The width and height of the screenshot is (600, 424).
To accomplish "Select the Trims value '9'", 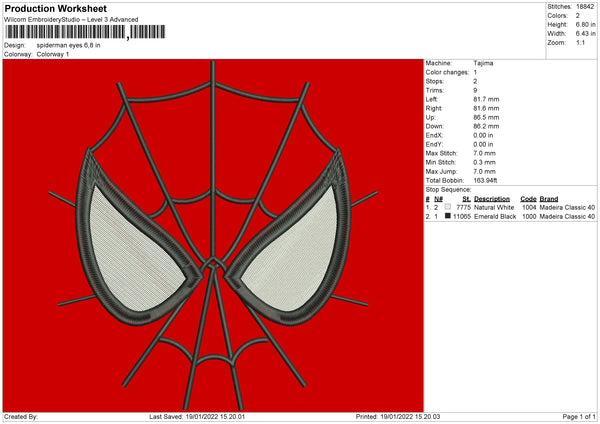I will click(x=475, y=90).
